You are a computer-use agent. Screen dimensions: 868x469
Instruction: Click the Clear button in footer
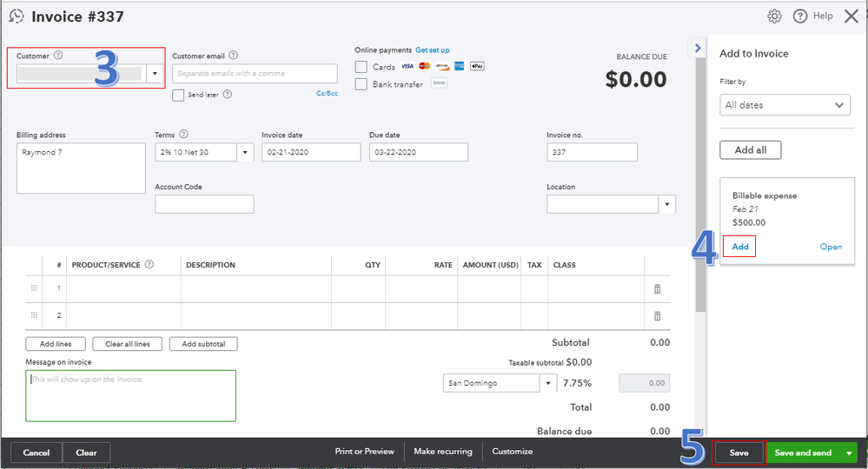pyautogui.click(x=86, y=453)
